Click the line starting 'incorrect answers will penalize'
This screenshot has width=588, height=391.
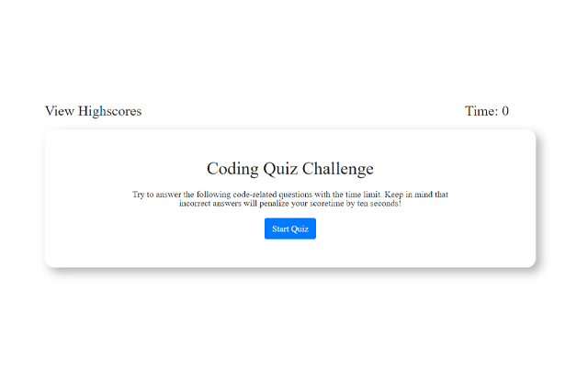(x=290, y=203)
